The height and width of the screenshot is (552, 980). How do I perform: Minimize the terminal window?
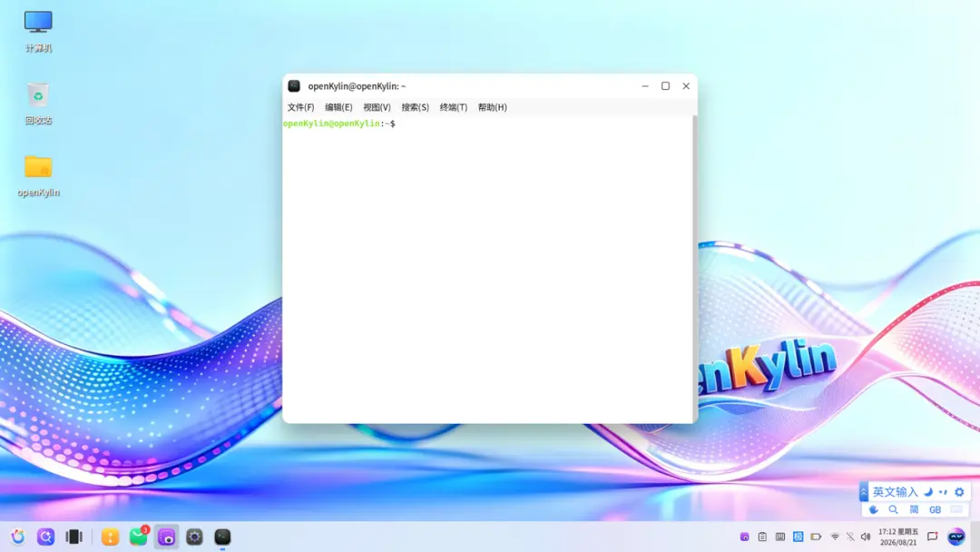click(645, 86)
